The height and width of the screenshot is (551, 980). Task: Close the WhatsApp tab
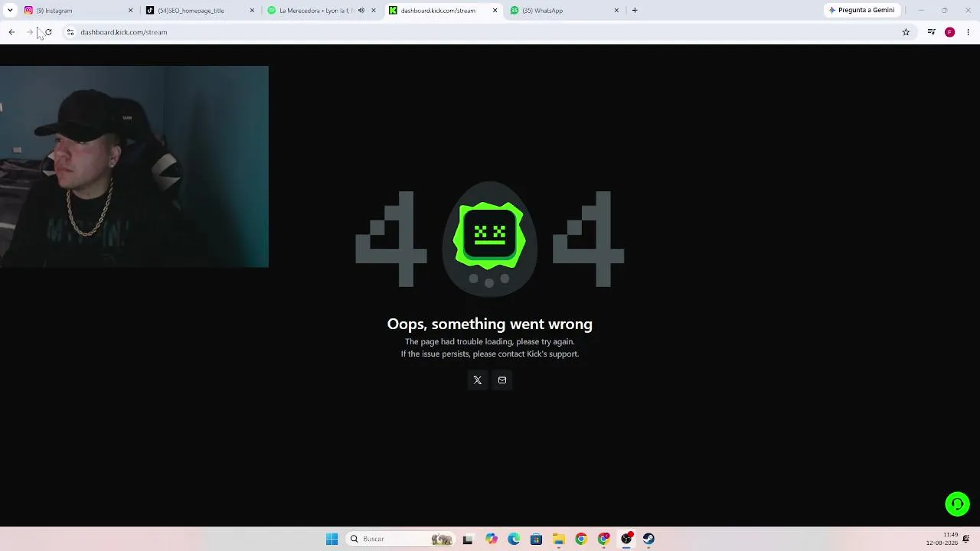(x=616, y=11)
